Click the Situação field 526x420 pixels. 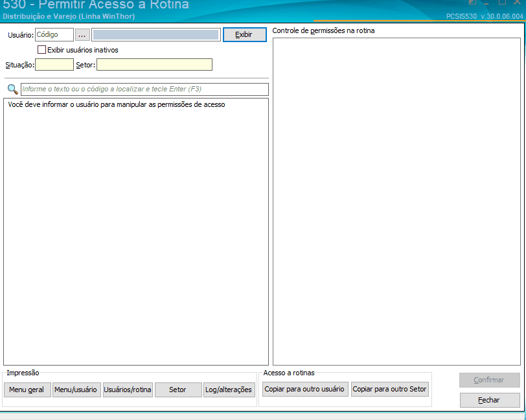click(54, 64)
